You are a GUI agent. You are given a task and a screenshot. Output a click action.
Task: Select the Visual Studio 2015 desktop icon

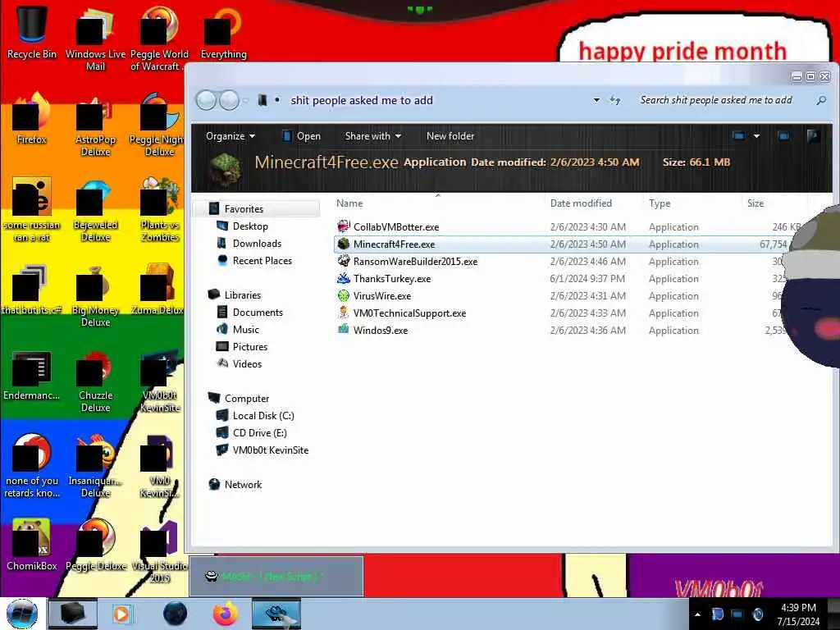pyautogui.click(x=159, y=550)
